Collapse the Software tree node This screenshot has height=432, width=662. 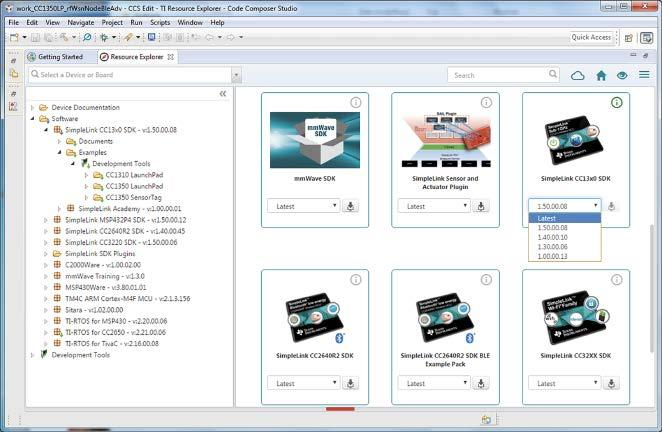(x=32, y=119)
